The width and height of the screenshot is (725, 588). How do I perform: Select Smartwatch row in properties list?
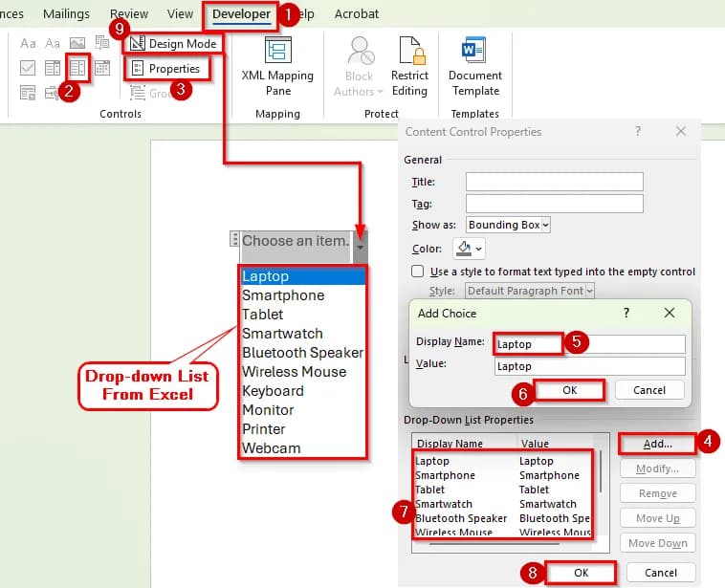point(502,504)
